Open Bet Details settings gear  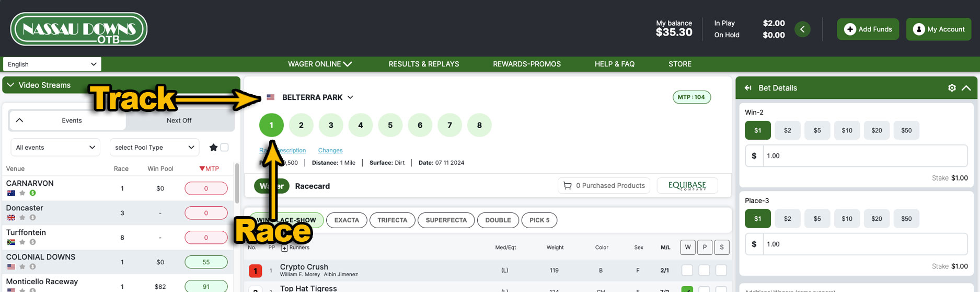pos(952,88)
